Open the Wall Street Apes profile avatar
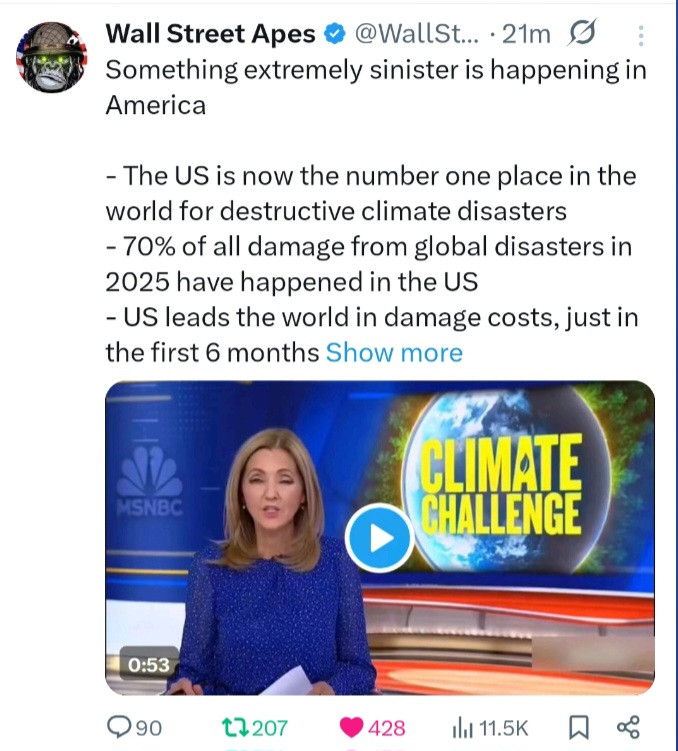This screenshot has height=751, width=678. [52, 57]
